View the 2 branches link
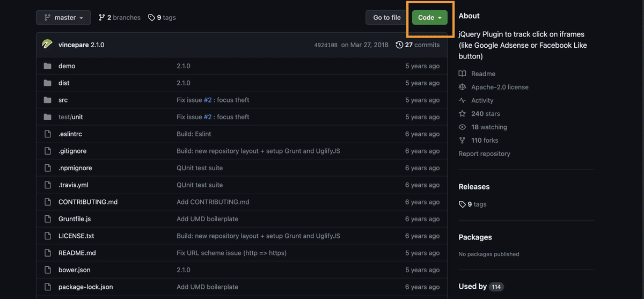 (x=120, y=18)
